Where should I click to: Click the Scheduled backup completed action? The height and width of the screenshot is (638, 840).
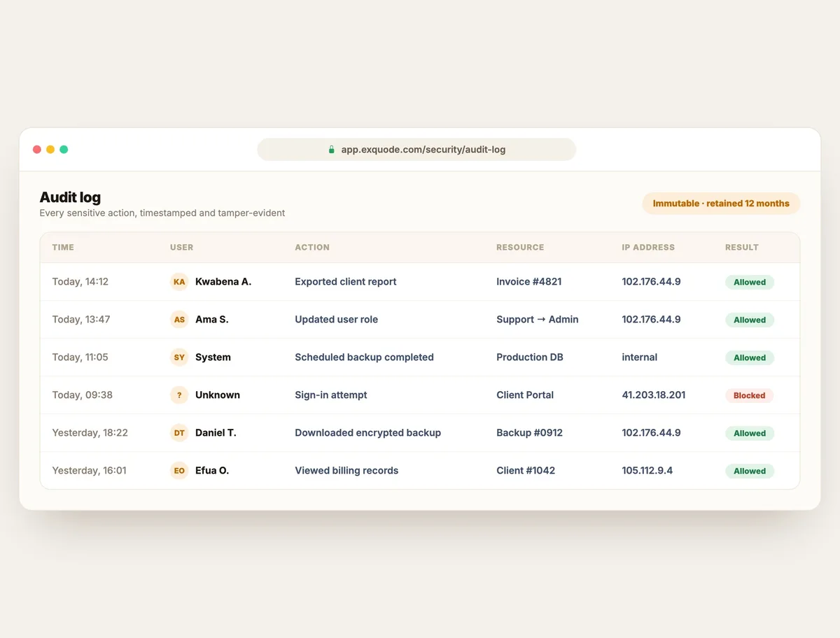tap(365, 357)
